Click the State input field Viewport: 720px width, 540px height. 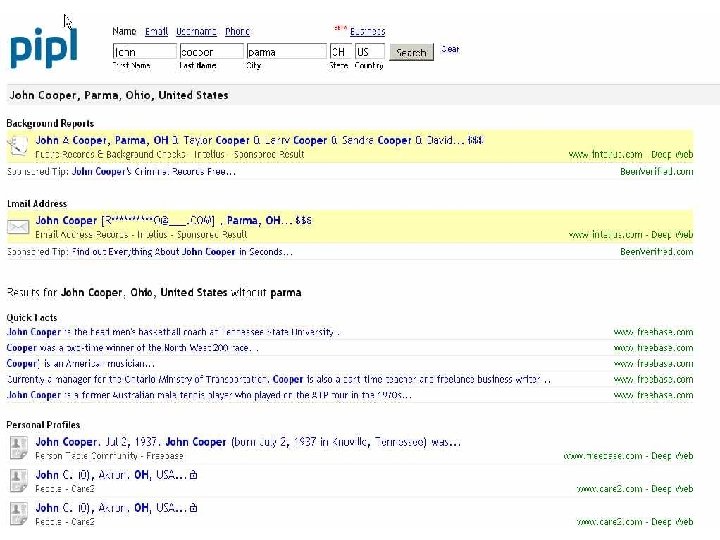tap(341, 51)
